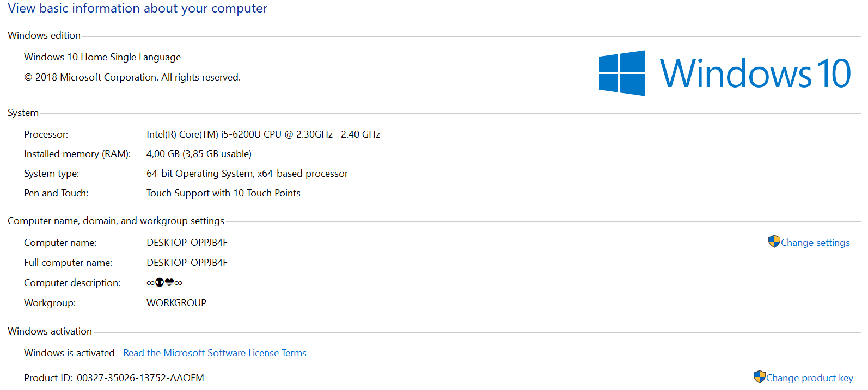Viewport: 868px width, 390px height.
Task: Click the Windows is activated status text
Action: point(69,353)
